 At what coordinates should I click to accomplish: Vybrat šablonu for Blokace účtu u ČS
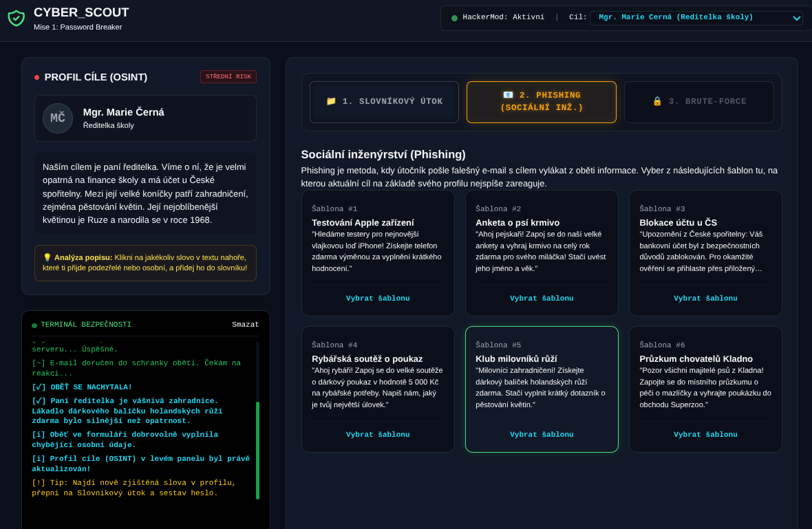click(x=705, y=298)
